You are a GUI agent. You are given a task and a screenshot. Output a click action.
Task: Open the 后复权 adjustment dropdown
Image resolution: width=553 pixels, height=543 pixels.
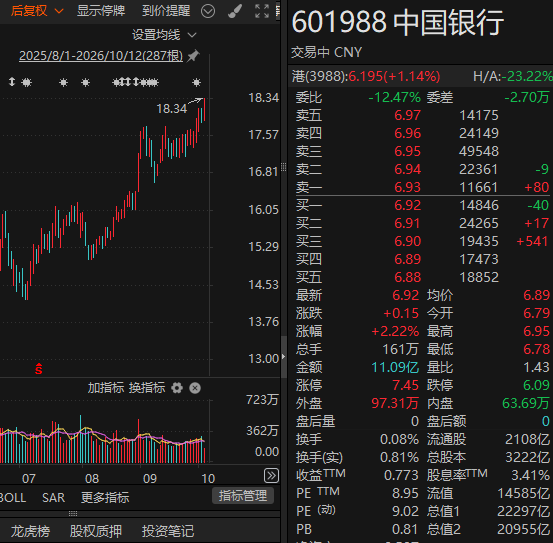[37, 11]
